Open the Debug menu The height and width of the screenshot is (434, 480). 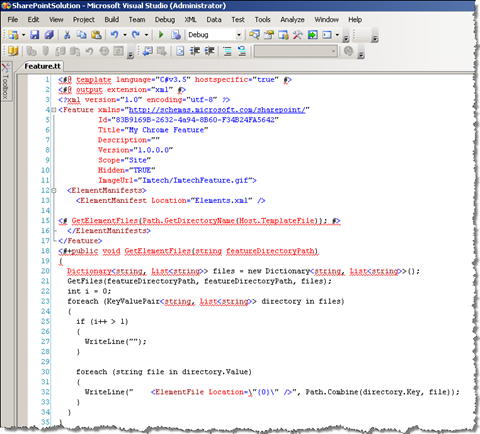tap(165, 20)
